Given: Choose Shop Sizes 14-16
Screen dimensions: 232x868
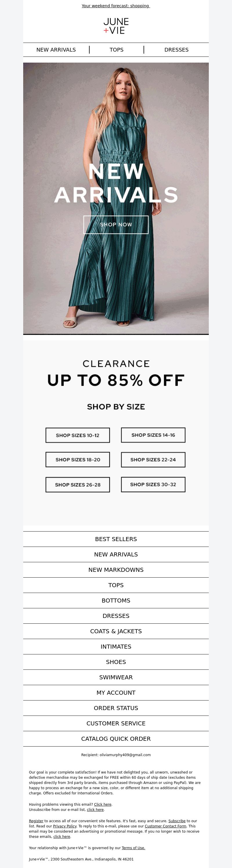Looking at the screenshot, I should [153, 435].
